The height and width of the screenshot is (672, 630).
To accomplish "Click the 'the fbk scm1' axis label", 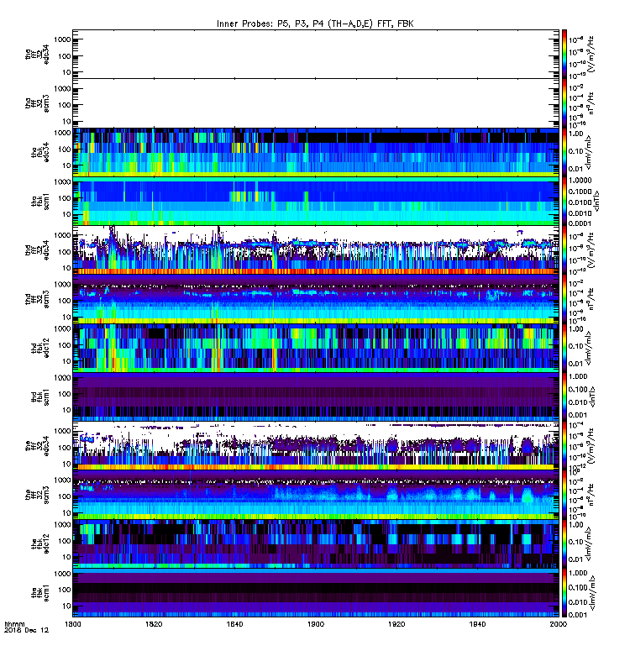I will click(x=40, y=593).
